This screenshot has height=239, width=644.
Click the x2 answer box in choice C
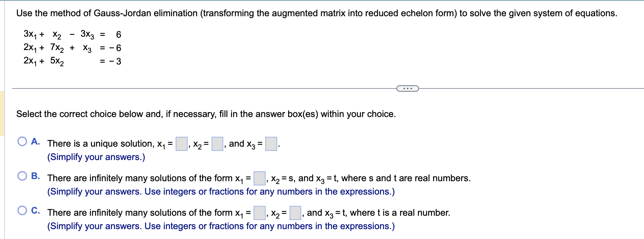point(295,213)
